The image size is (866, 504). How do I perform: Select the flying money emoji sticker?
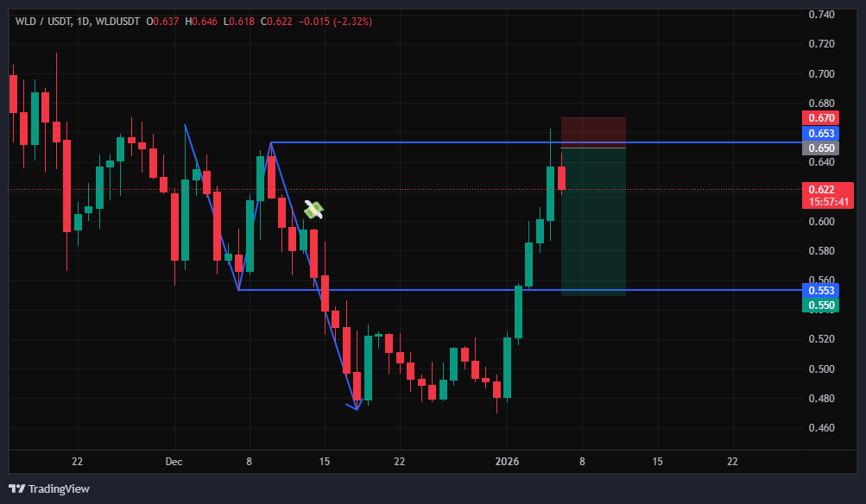313,209
